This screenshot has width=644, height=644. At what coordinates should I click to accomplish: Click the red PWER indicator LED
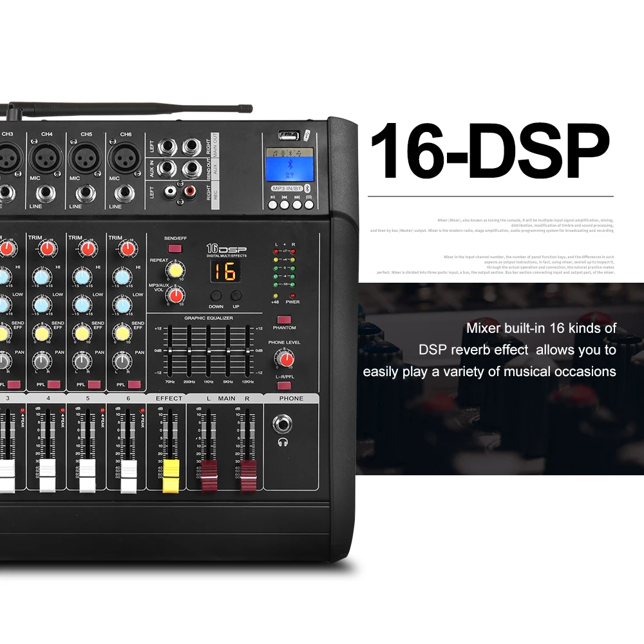[292, 296]
